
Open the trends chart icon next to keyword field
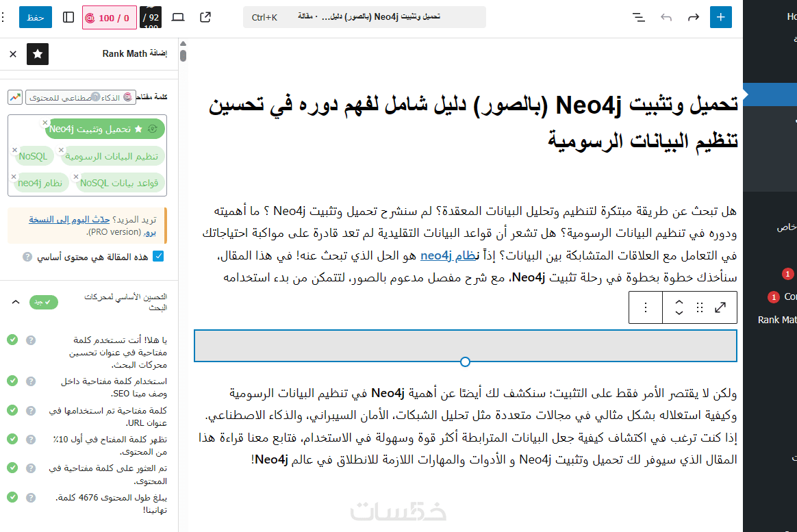(15, 97)
